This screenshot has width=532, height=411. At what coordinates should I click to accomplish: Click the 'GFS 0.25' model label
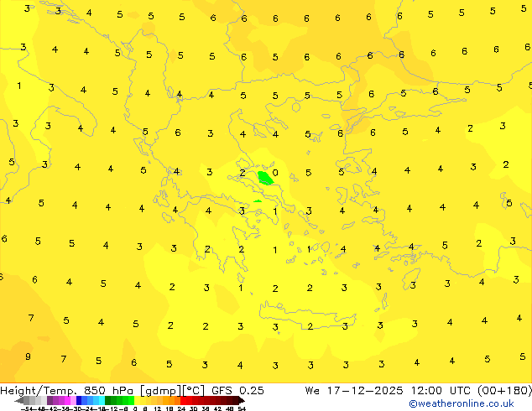(237, 391)
